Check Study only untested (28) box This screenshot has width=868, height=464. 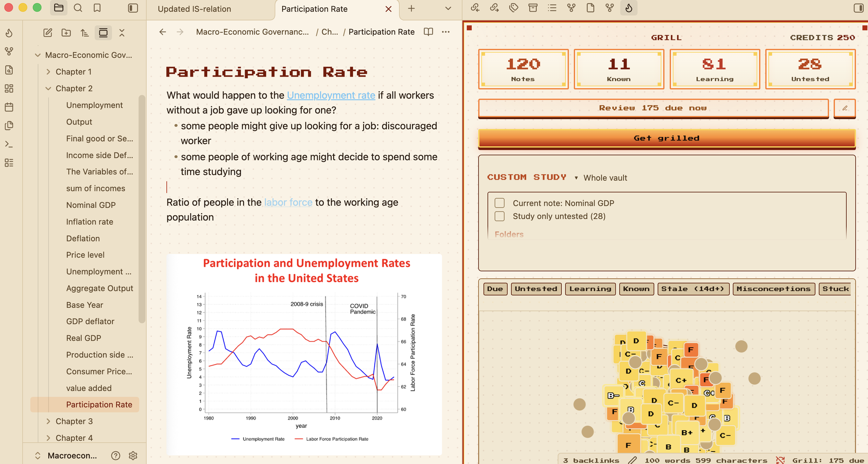pos(500,216)
